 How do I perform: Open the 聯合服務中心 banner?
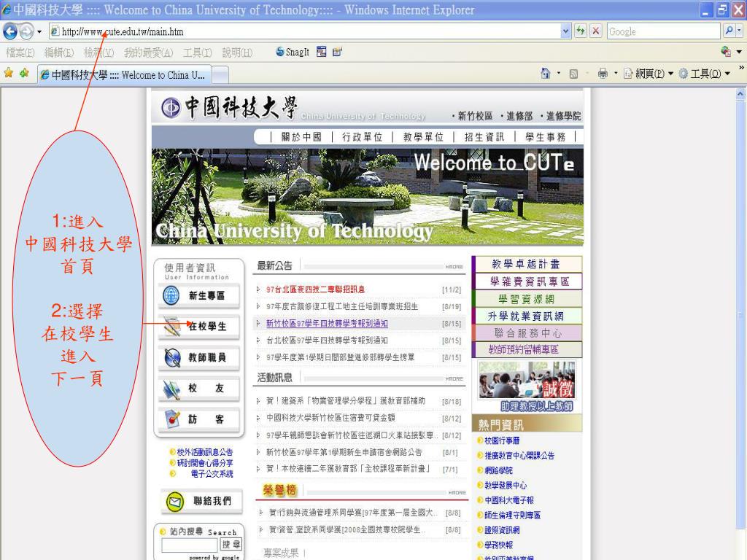527,332
